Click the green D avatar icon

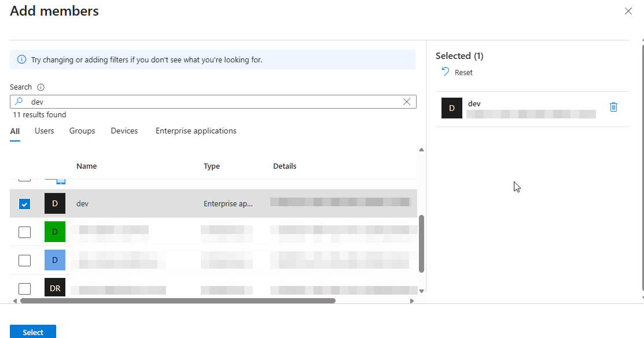tap(55, 232)
